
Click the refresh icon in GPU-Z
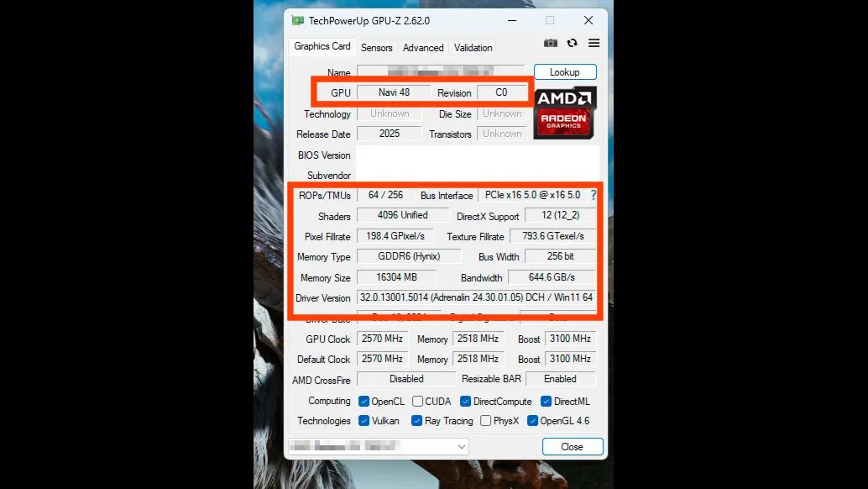point(572,43)
